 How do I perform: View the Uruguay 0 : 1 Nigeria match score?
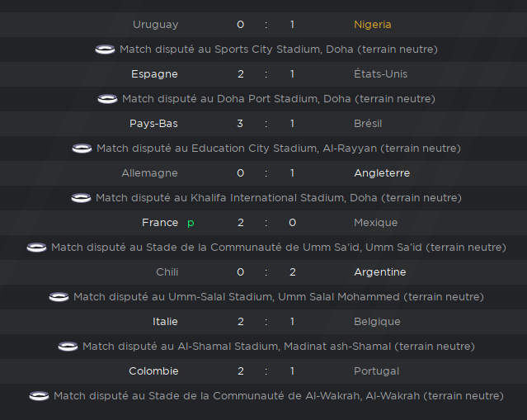266,25
